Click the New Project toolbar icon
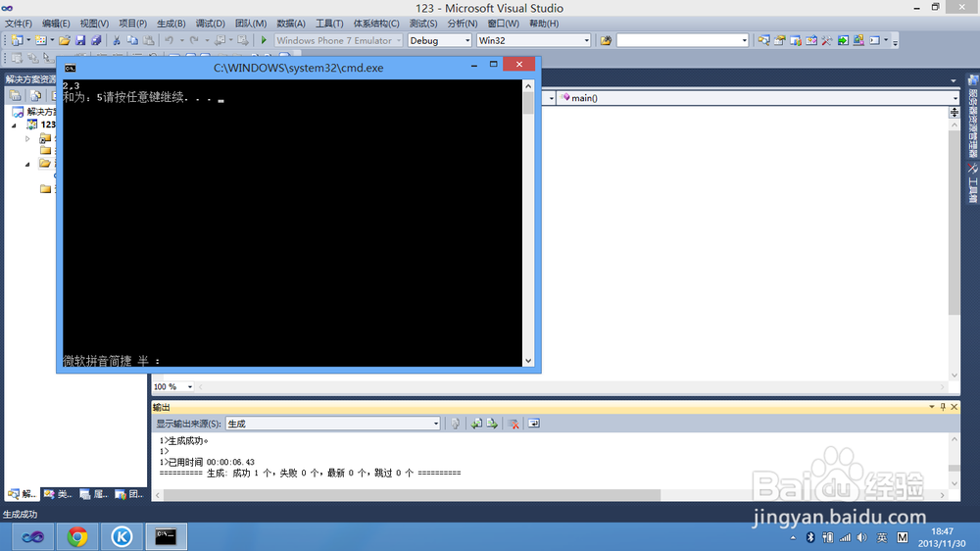980x551 pixels. click(x=17, y=40)
